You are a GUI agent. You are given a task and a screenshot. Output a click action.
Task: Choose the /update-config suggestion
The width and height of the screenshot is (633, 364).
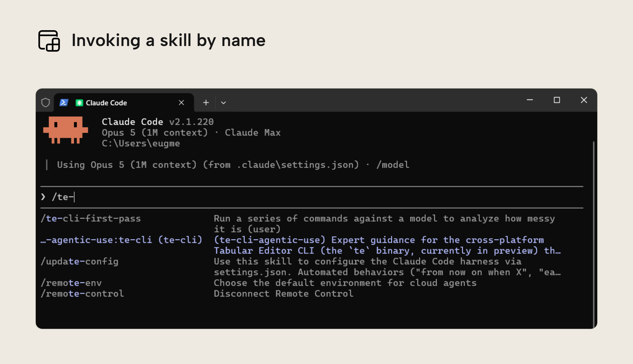[301, 266]
